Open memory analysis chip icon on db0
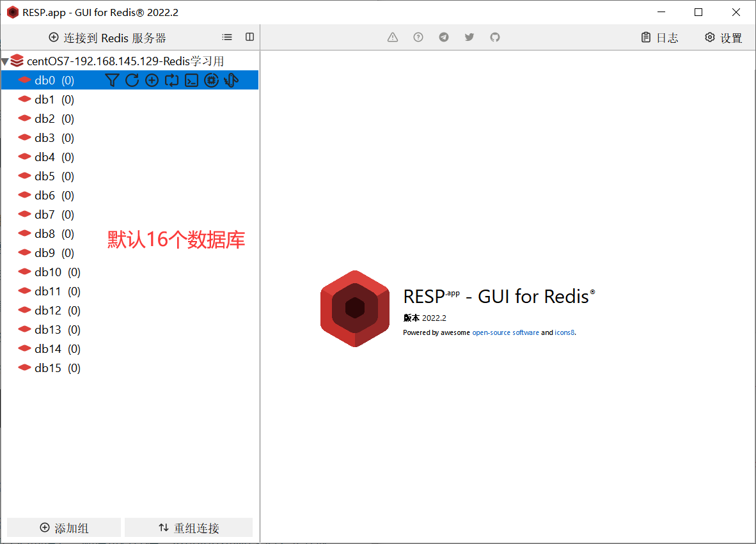This screenshot has width=756, height=544. pos(211,81)
